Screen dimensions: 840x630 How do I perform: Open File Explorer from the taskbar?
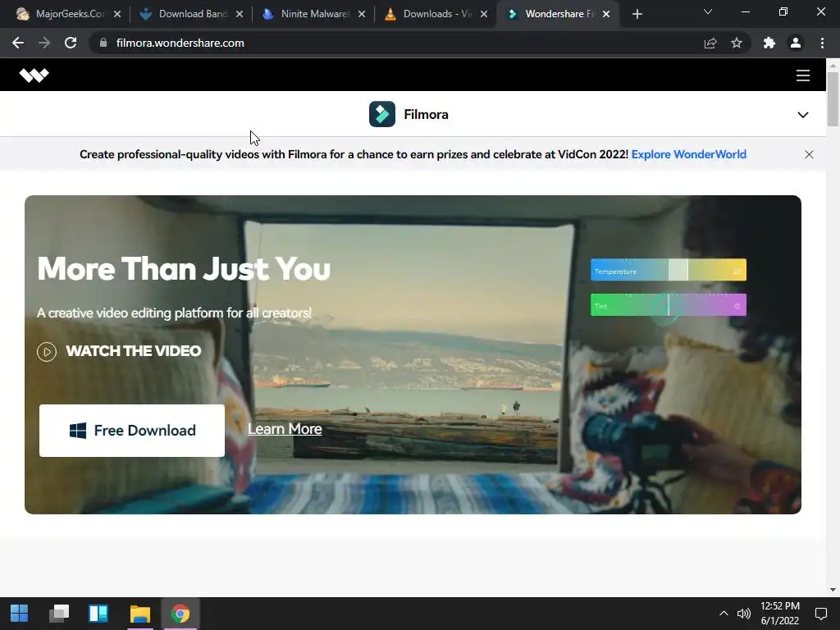139,614
